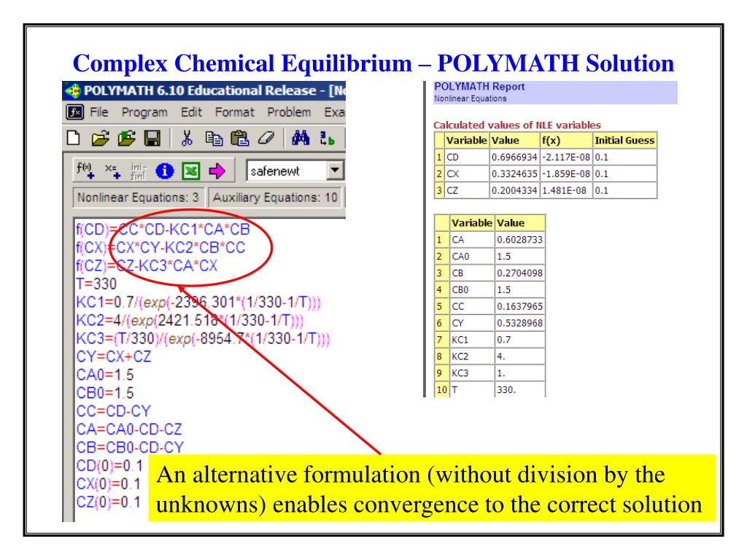Viewport: 747px width, 560px height.
Task: Open the File menu
Action: point(99,112)
